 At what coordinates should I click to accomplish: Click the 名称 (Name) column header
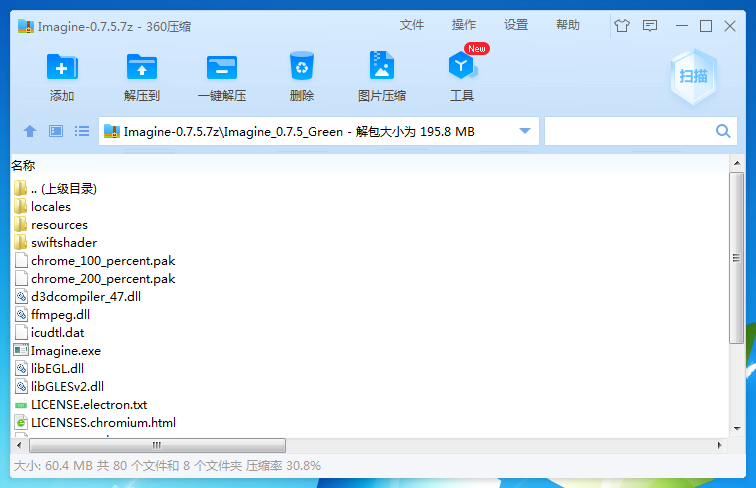pyautogui.click(x=23, y=165)
